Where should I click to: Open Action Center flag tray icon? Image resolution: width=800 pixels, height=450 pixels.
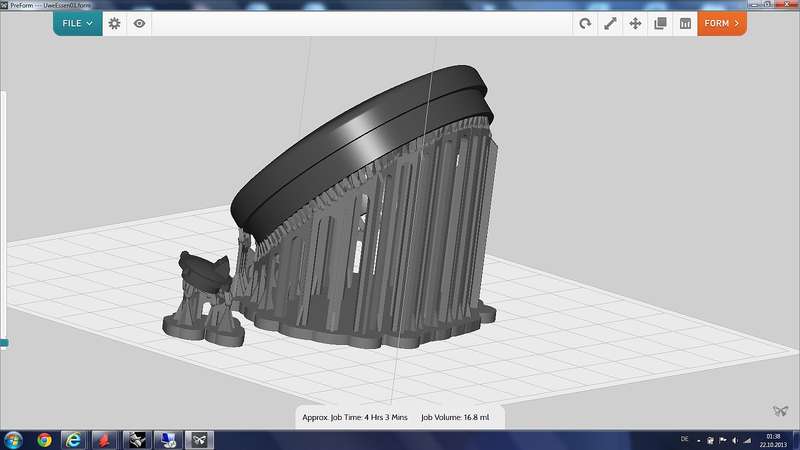(722, 440)
